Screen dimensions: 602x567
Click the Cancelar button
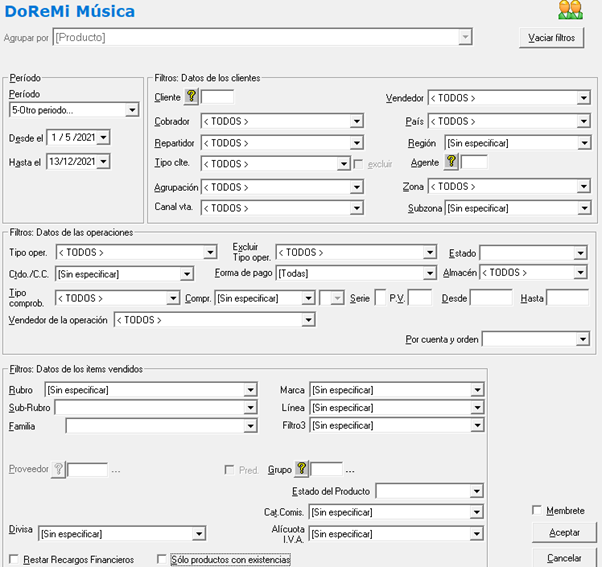[x=564, y=557]
